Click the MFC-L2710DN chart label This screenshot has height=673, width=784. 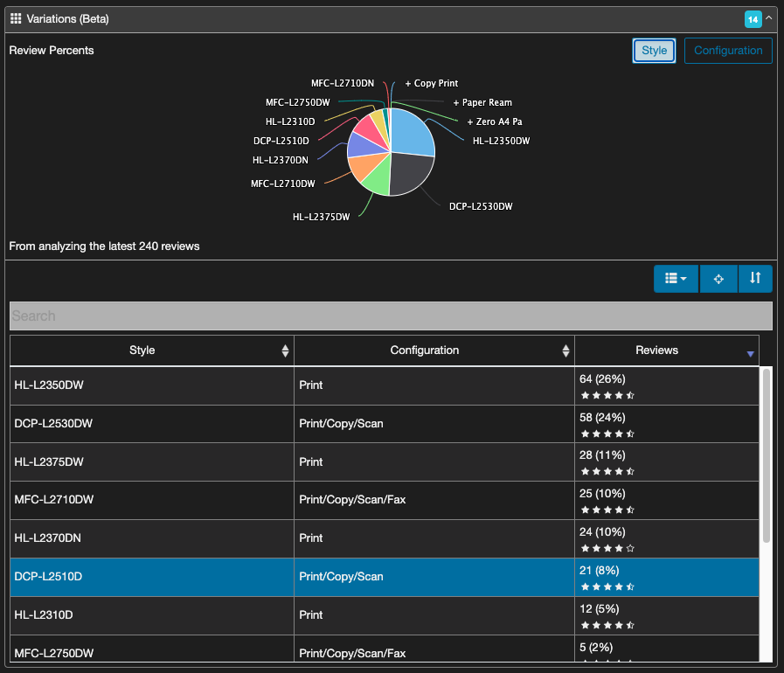[x=343, y=84]
